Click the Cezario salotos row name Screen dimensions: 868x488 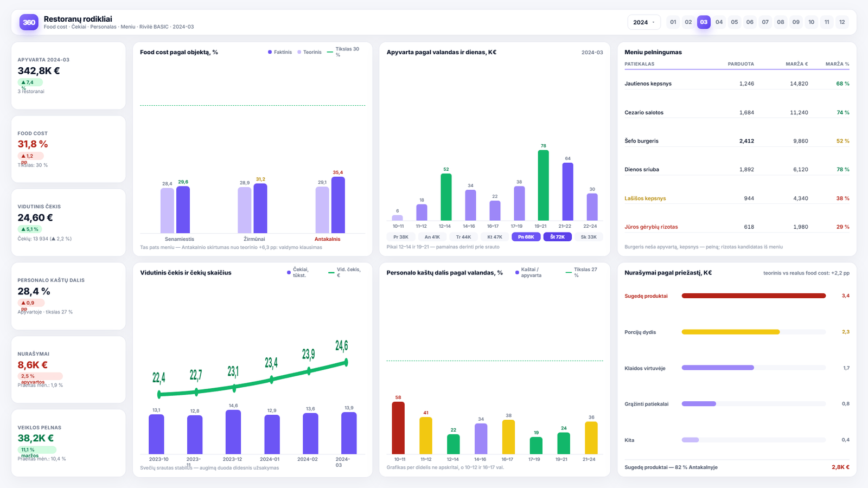644,112
